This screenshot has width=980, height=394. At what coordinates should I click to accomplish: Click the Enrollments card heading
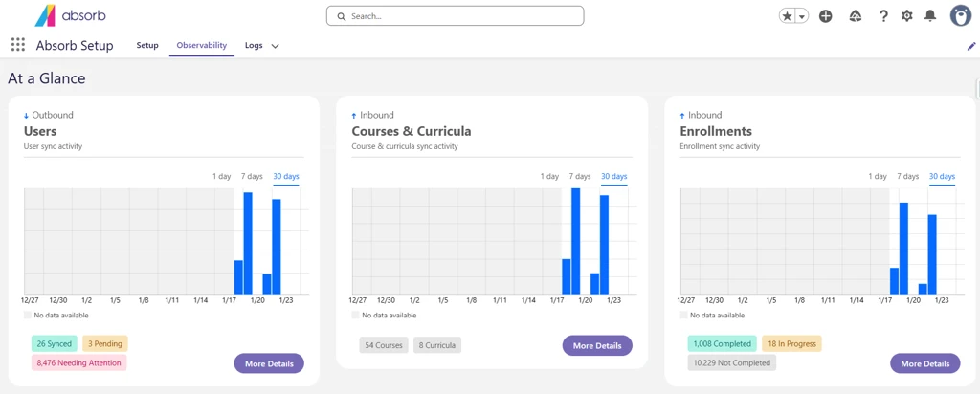pos(716,131)
